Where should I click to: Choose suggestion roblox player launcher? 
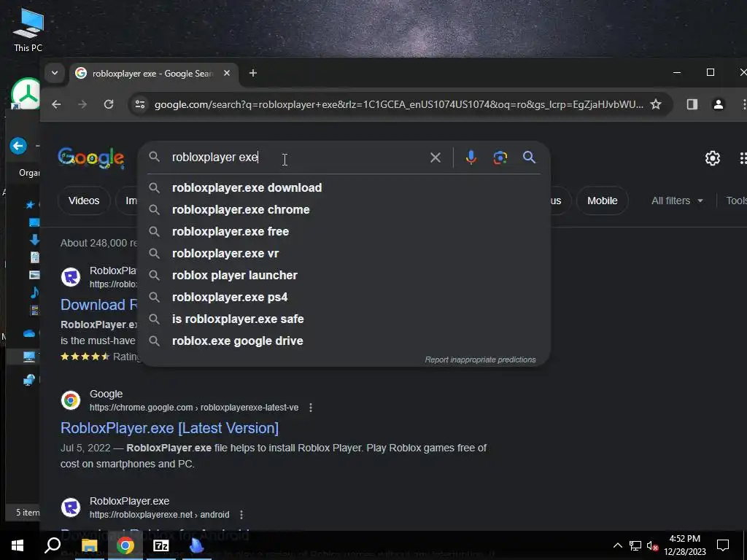pyautogui.click(x=344, y=275)
